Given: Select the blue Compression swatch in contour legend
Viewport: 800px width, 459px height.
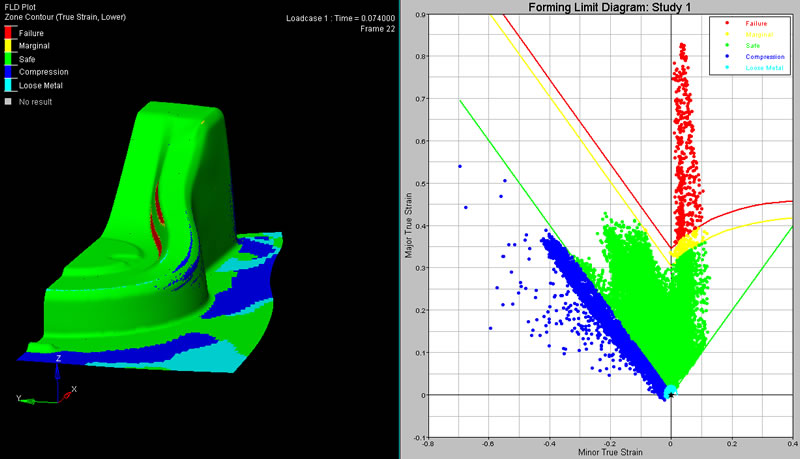Looking at the screenshot, I should [10, 73].
